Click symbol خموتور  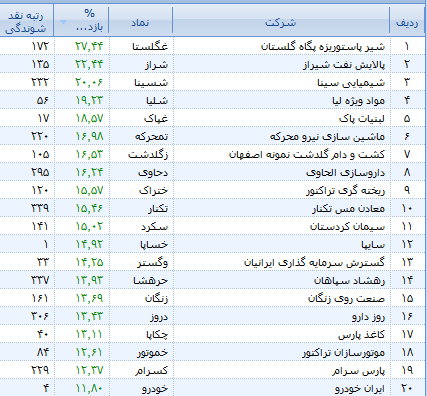click(x=153, y=352)
